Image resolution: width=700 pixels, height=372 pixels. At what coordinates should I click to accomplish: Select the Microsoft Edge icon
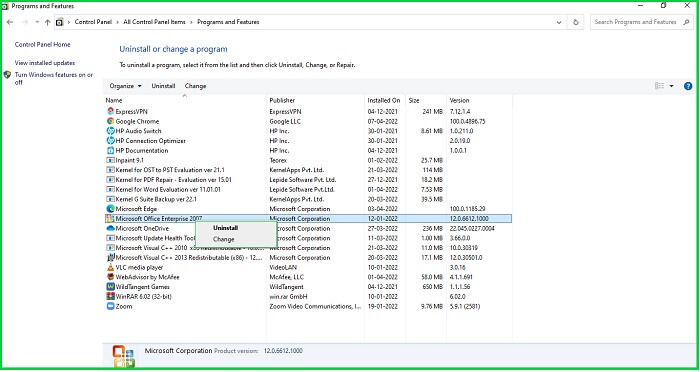click(110, 209)
